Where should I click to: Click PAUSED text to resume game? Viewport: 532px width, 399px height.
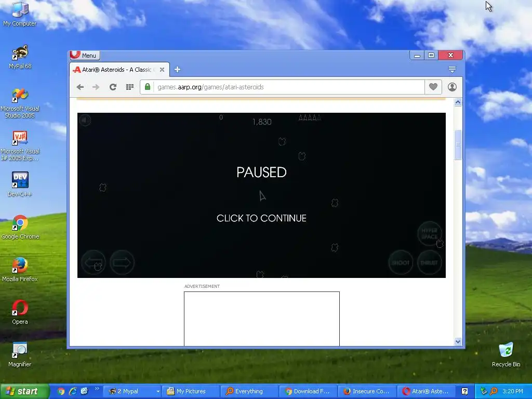coord(262,172)
